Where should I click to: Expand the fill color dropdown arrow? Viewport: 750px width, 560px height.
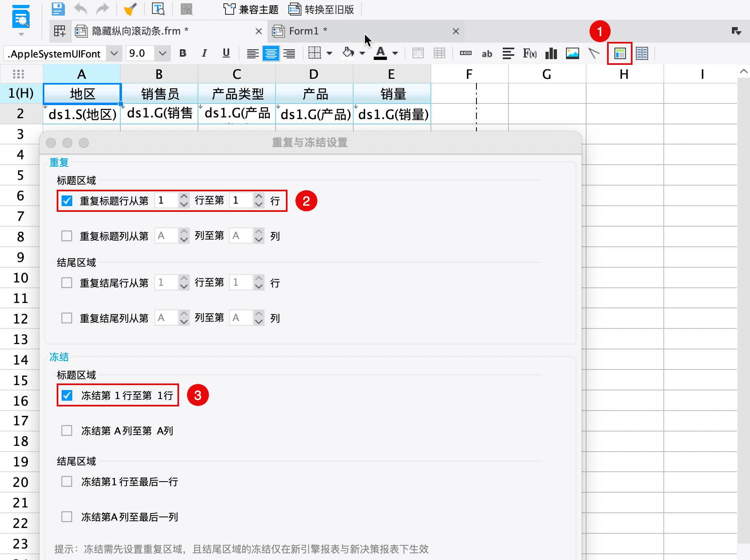click(362, 53)
